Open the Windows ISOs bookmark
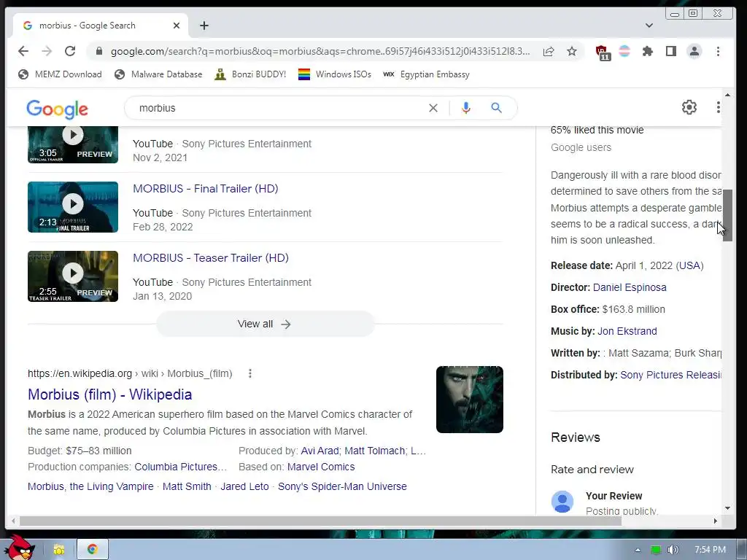This screenshot has width=747, height=560. pos(334,74)
